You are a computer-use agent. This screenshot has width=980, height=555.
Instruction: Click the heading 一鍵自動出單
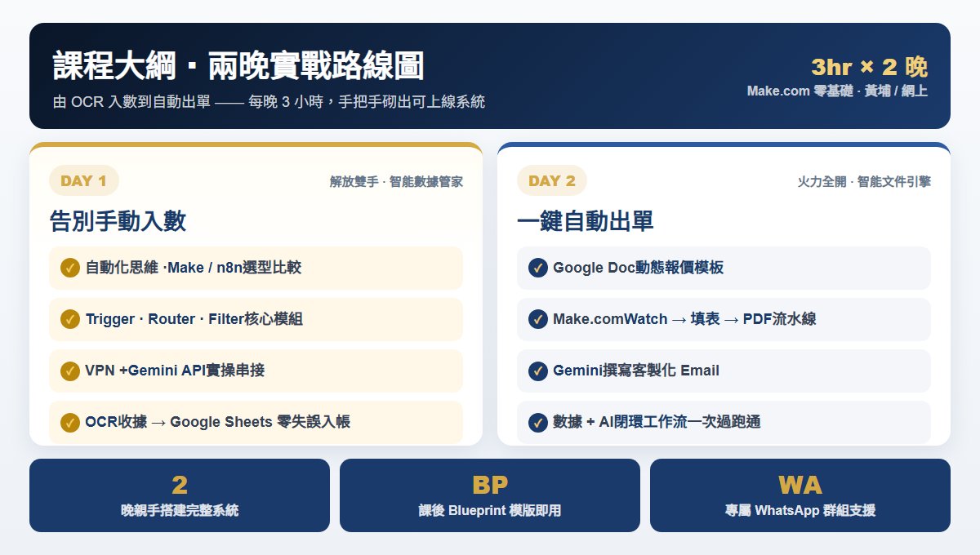pyautogui.click(x=586, y=220)
